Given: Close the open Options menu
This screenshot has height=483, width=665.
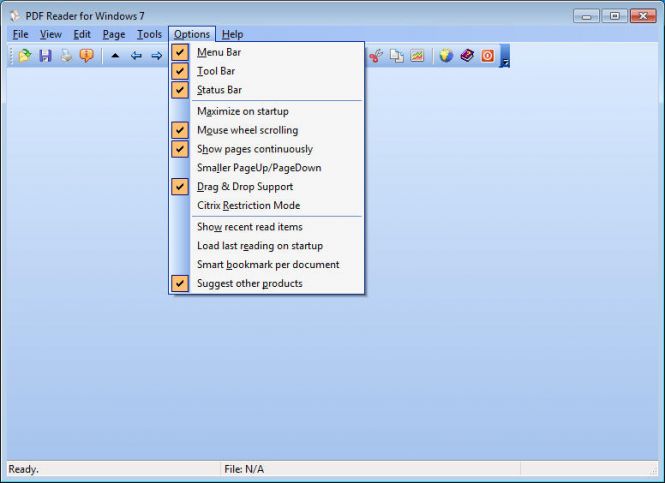Looking at the screenshot, I should coord(192,34).
